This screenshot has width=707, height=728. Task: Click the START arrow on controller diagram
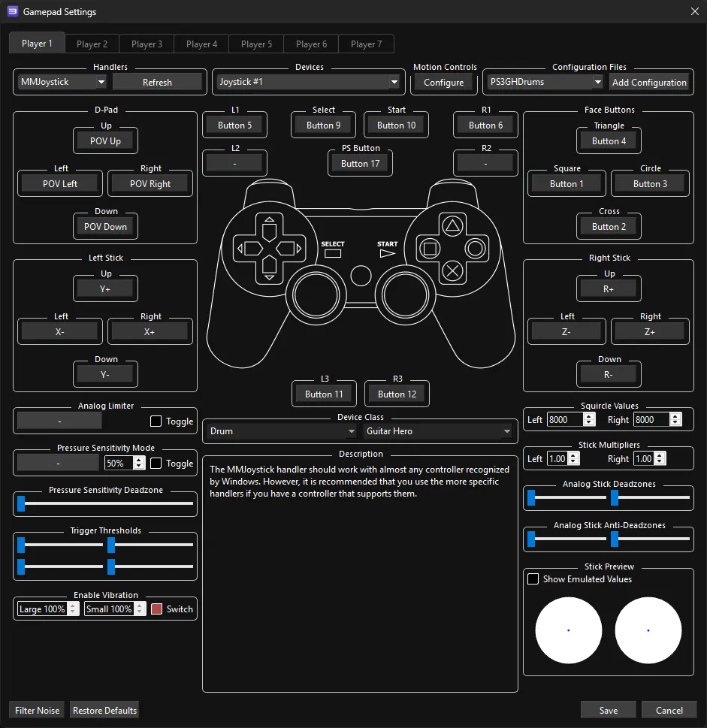tap(387, 253)
